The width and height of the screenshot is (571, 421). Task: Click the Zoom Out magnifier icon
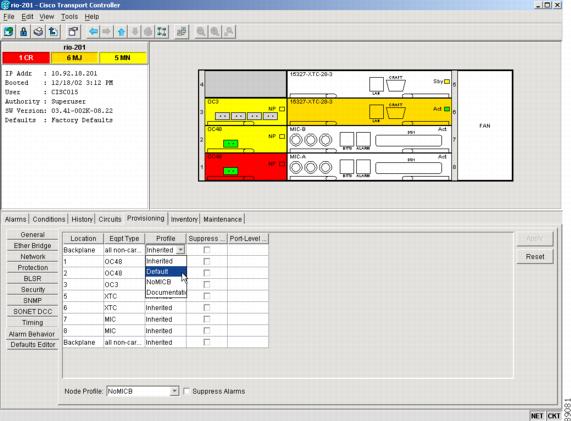215,32
